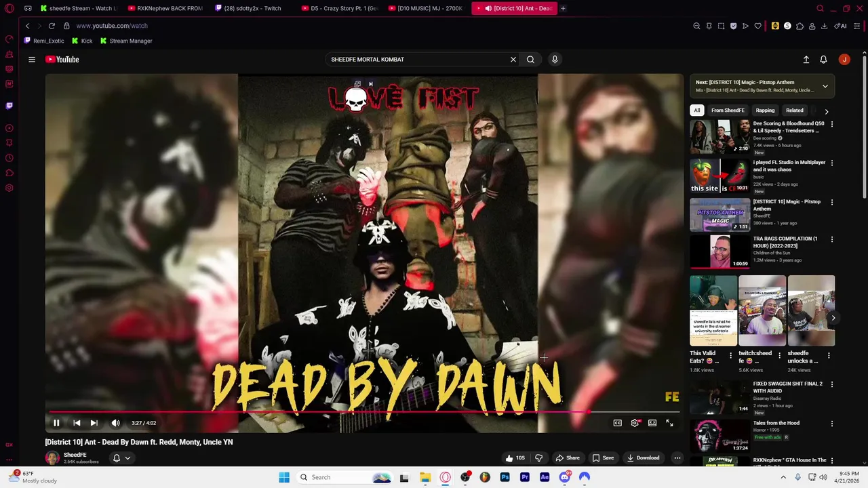Open more actions under the video

(677, 458)
